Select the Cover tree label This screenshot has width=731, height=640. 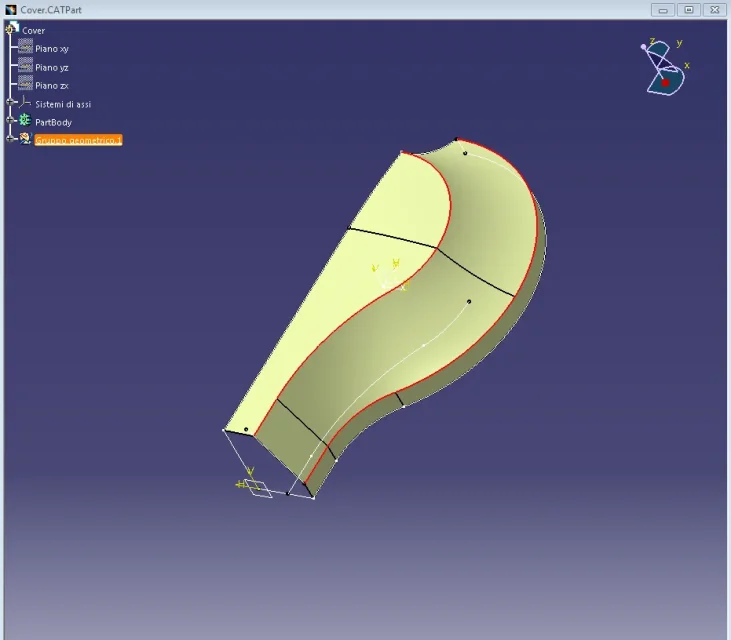(x=34, y=31)
